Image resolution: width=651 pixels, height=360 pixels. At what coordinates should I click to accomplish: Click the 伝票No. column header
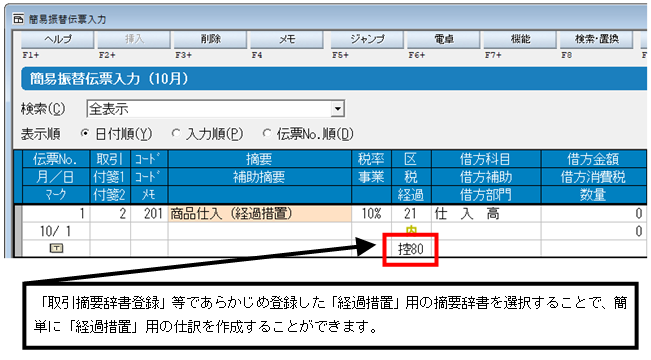pyautogui.click(x=56, y=159)
